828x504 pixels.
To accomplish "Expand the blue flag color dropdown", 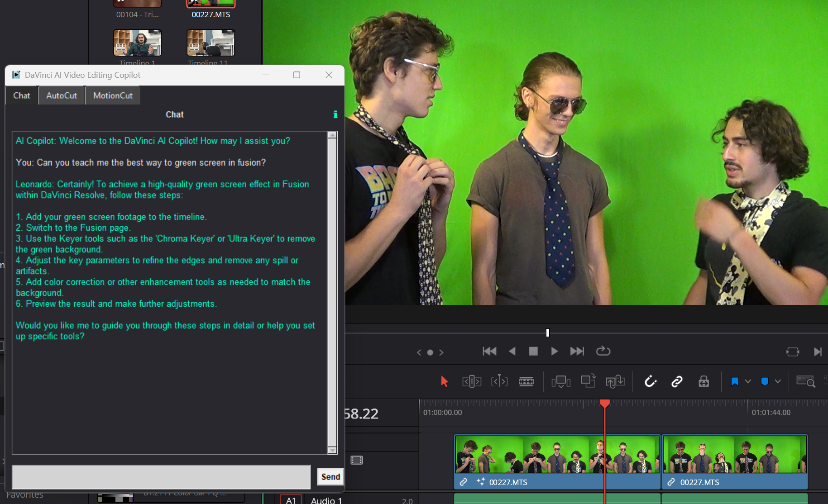I will 748,381.
